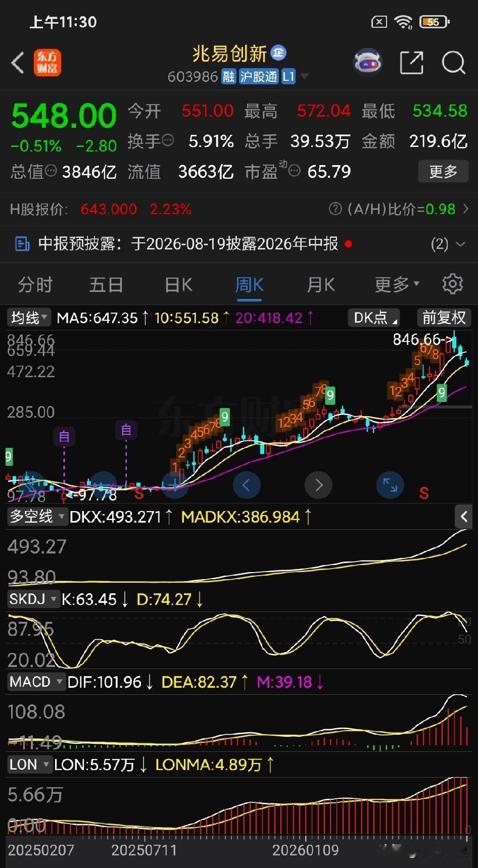Open the 均线 indicator dropdown
Viewport: 478px width, 868px height.
click(29, 318)
